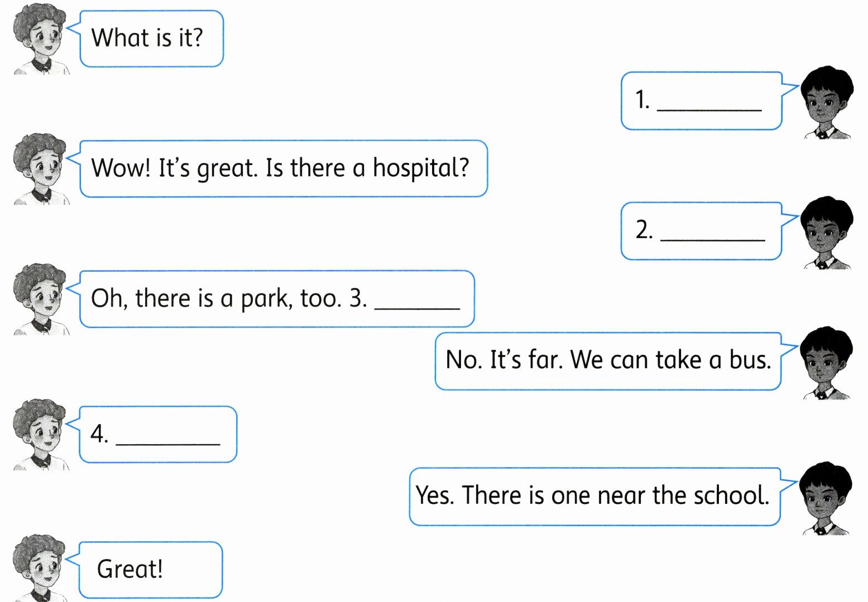This screenshot has width=868, height=602.
Task: Click the avatar beside the park message
Action: 40,299
